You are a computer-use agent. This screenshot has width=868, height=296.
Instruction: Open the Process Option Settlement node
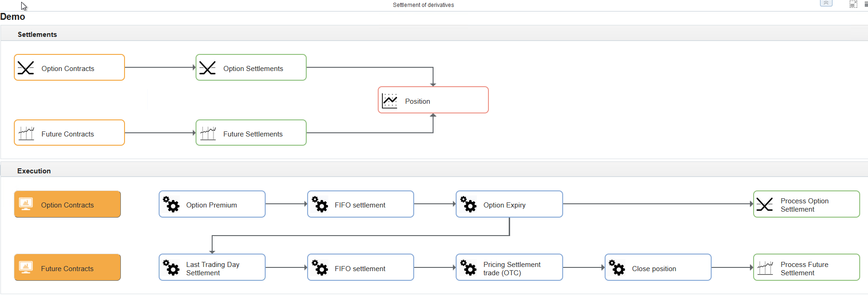[806, 205]
